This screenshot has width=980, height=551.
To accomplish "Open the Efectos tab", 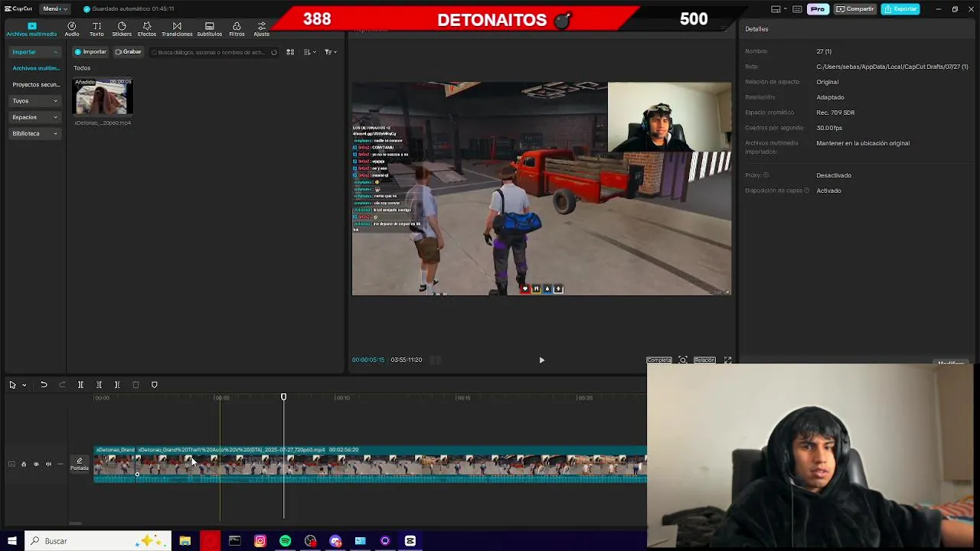I will point(147,29).
